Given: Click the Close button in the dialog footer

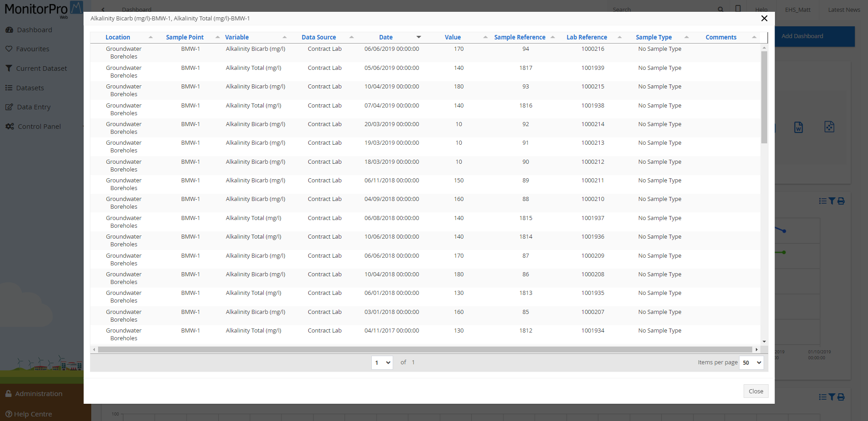Looking at the screenshot, I should (x=756, y=391).
